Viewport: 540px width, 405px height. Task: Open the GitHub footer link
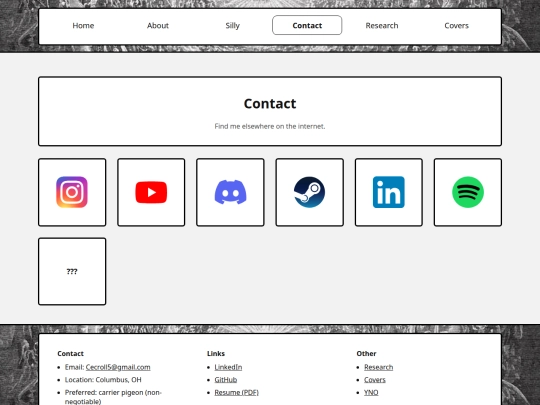pyautogui.click(x=226, y=380)
